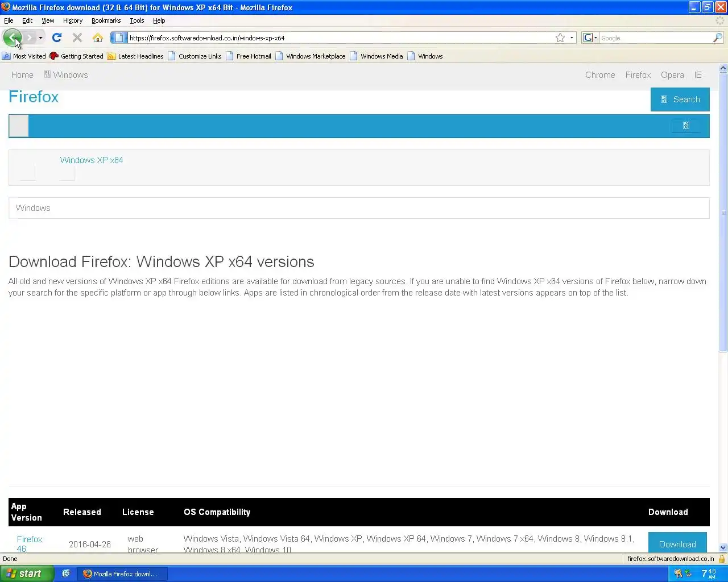Click the blue Search button
Screen dimensions: 728x582
click(x=680, y=99)
